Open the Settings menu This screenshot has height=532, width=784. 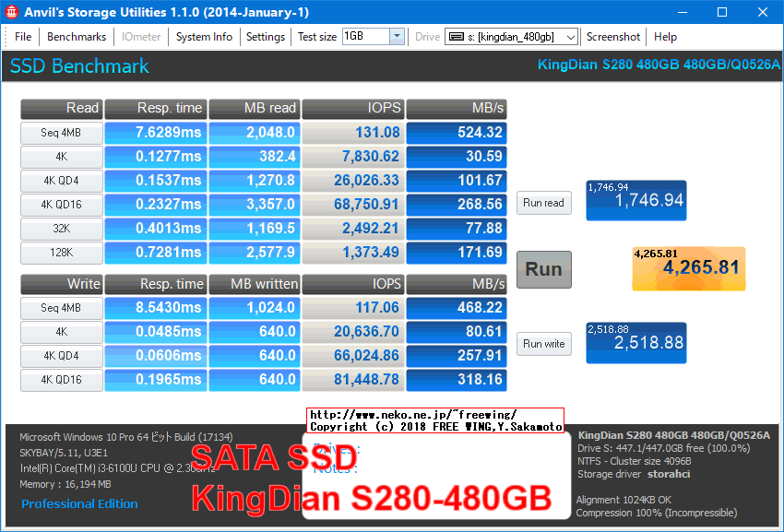[x=266, y=37]
